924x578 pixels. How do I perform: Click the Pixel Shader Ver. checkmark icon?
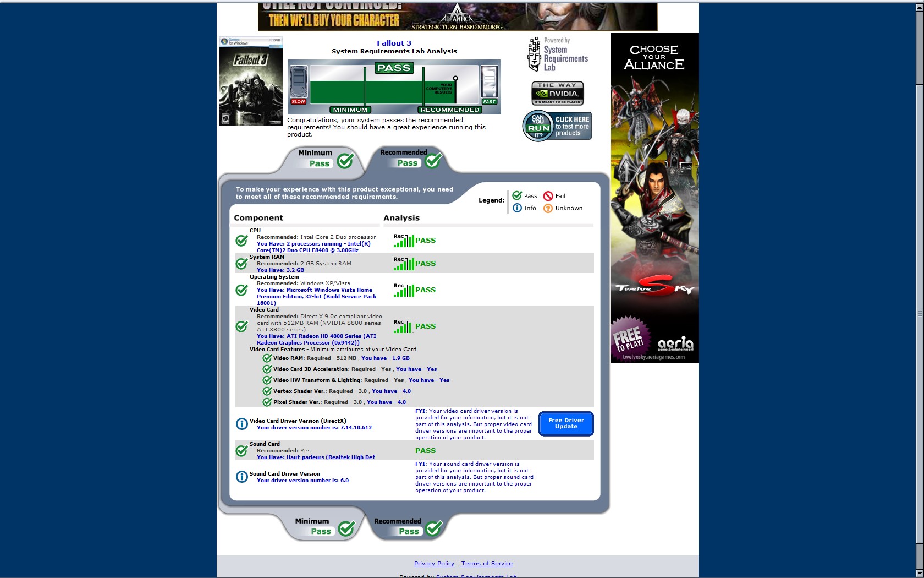tap(267, 402)
